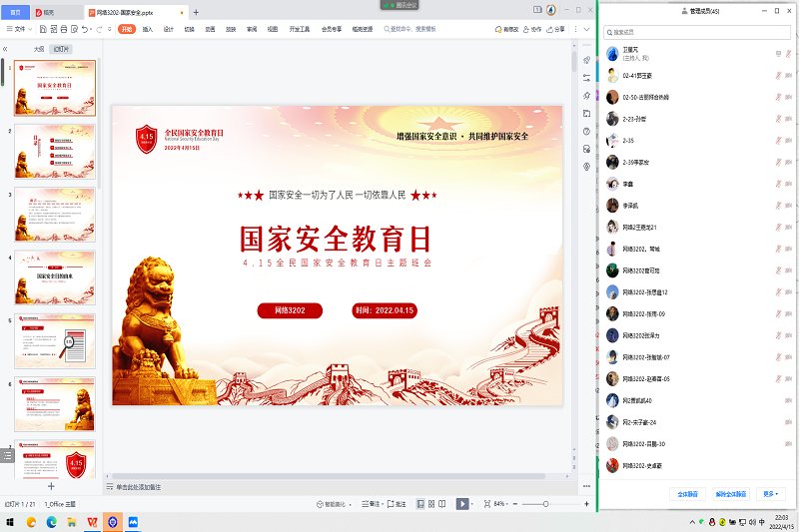Toggle microphone for member 2-35
The width and height of the screenshot is (799, 532).
pos(776,141)
